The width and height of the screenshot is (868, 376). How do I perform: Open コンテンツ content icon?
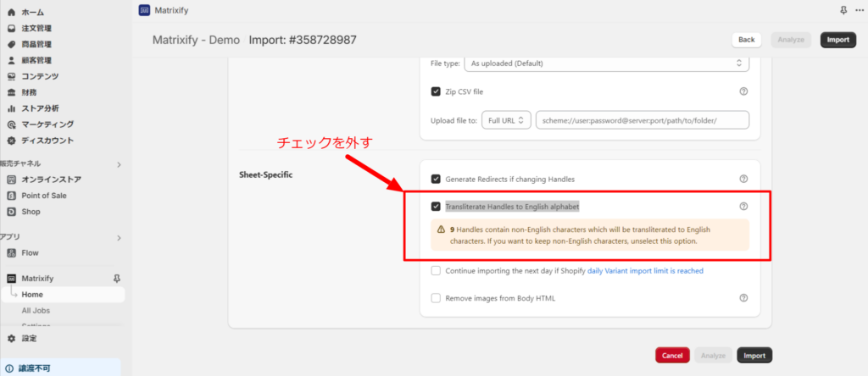[x=11, y=76]
